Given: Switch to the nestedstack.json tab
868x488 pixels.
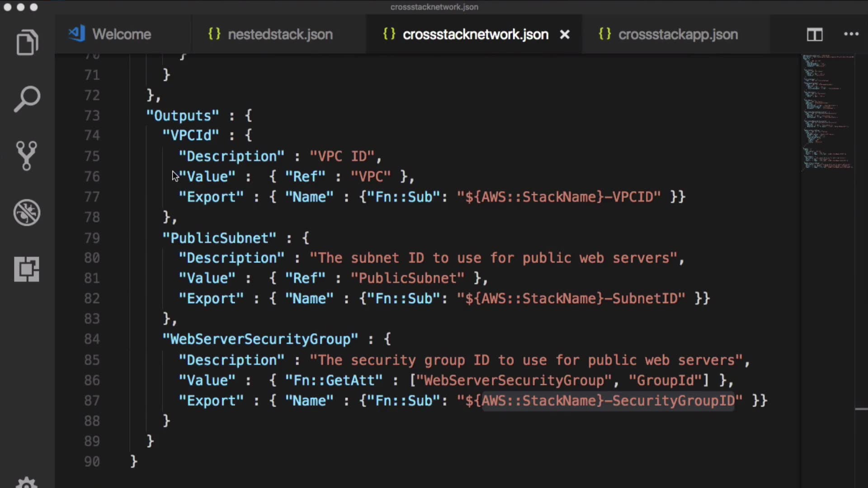Looking at the screenshot, I should click(280, 34).
